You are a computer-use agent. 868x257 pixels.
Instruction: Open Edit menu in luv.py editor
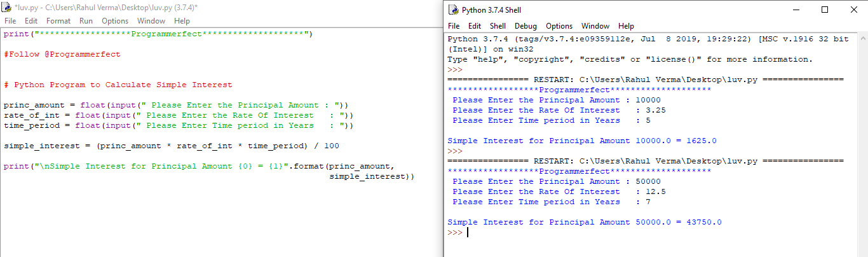pos(30,21)
